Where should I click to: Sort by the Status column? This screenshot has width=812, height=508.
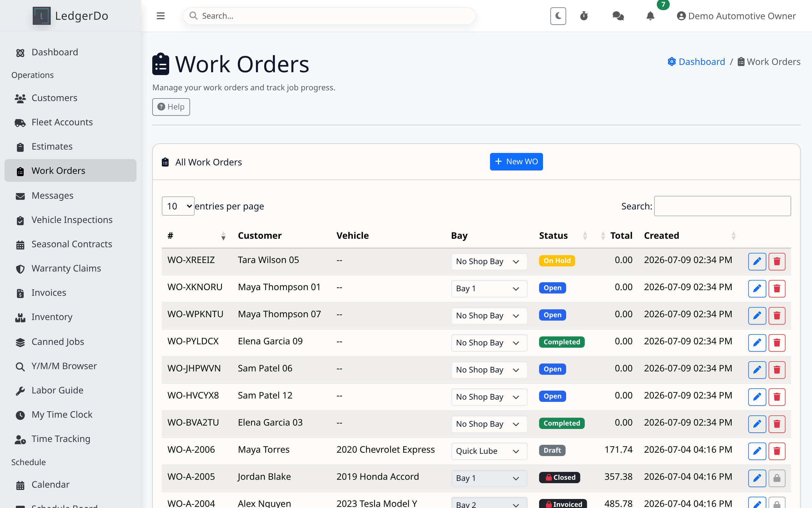click(x=563, y=236)
